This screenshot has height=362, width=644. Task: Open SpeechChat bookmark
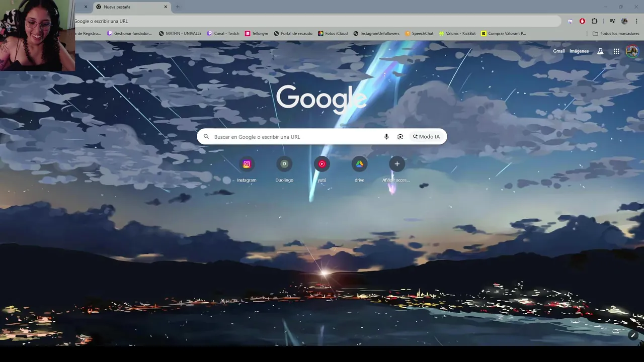(x=419, y=34)
